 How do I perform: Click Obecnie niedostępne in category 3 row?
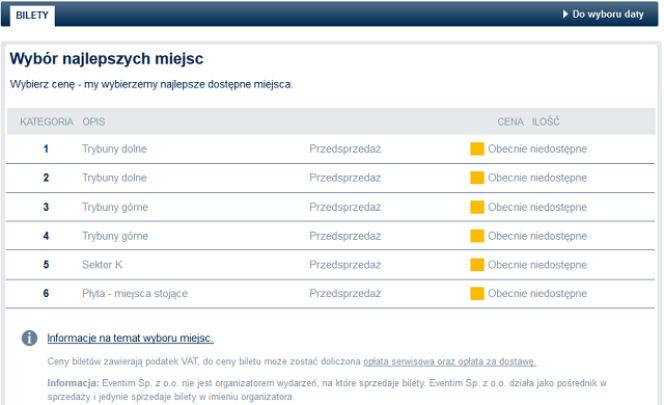[537, 207]
